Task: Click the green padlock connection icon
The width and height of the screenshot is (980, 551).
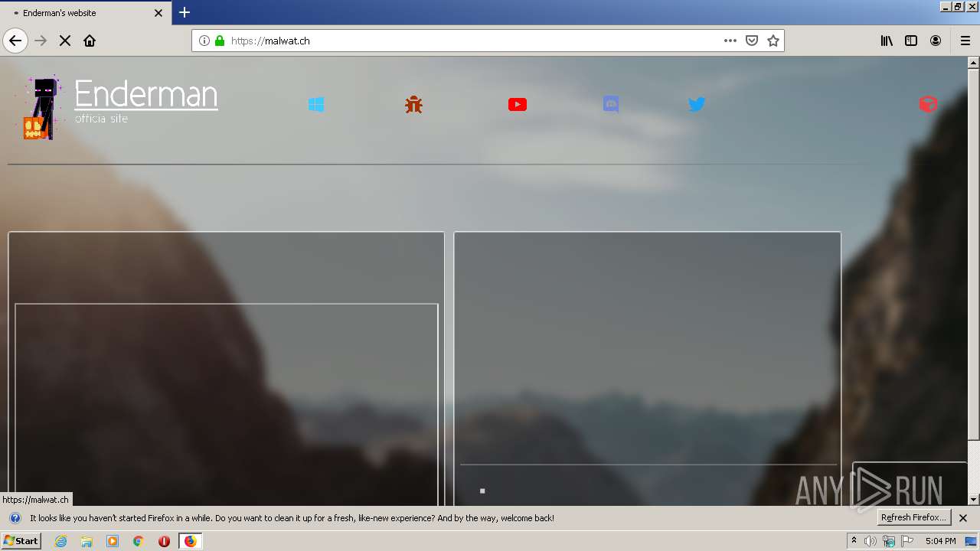Action: click(220, 41)
